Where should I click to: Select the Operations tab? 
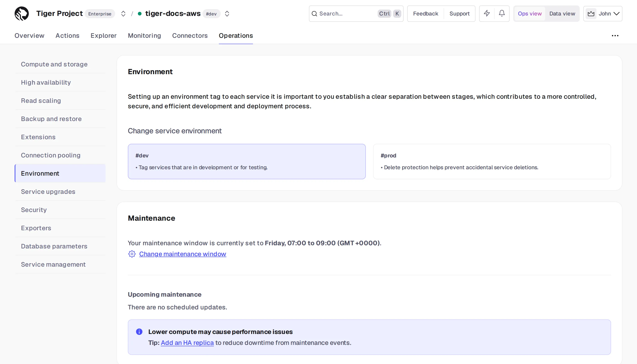point(236,36)
